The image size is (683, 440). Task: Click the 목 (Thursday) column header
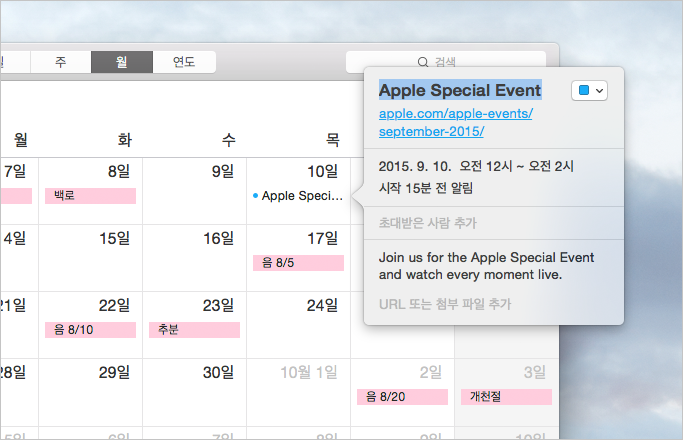332,140
